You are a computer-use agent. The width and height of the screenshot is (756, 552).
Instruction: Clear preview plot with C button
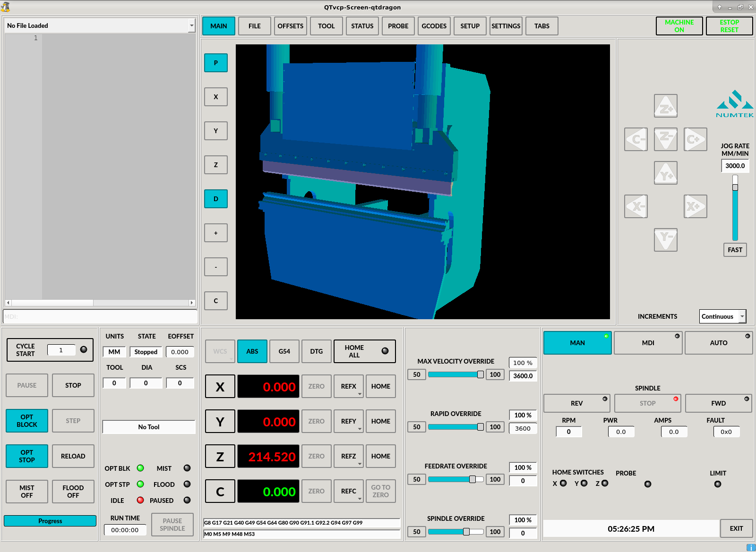pyautogui.click(x=216, y=301)
